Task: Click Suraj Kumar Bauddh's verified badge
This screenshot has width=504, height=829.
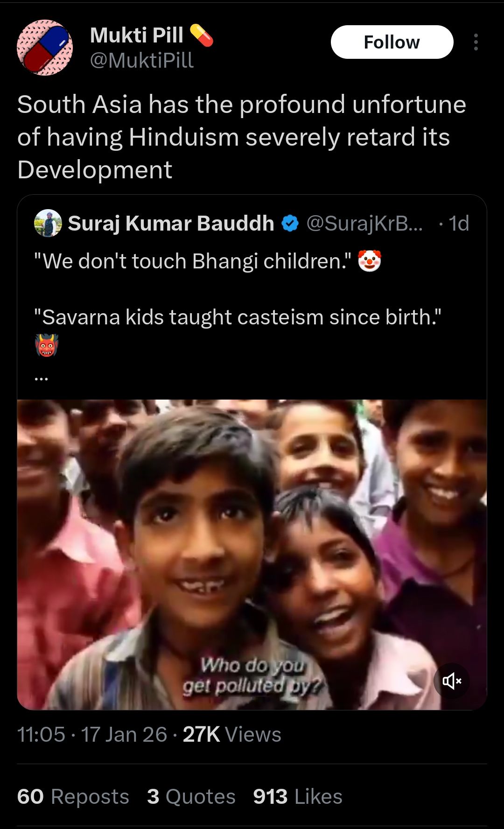Action: click(x=290, y=224)
